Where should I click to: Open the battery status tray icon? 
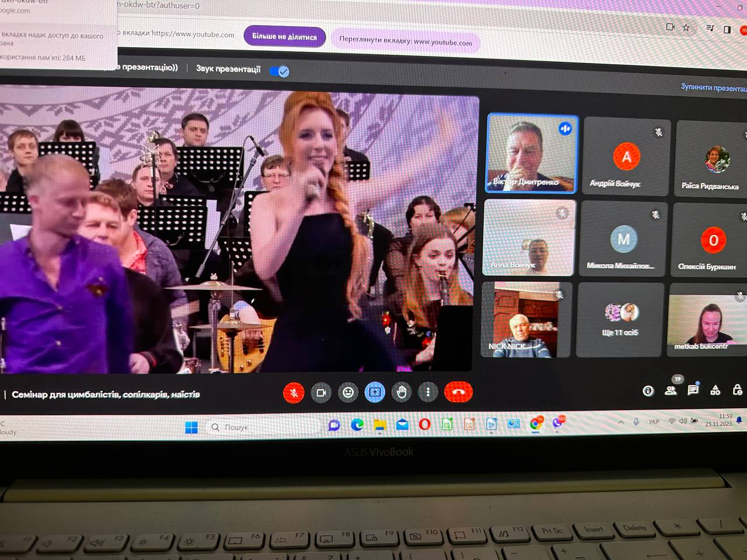(x=694, y=420)
